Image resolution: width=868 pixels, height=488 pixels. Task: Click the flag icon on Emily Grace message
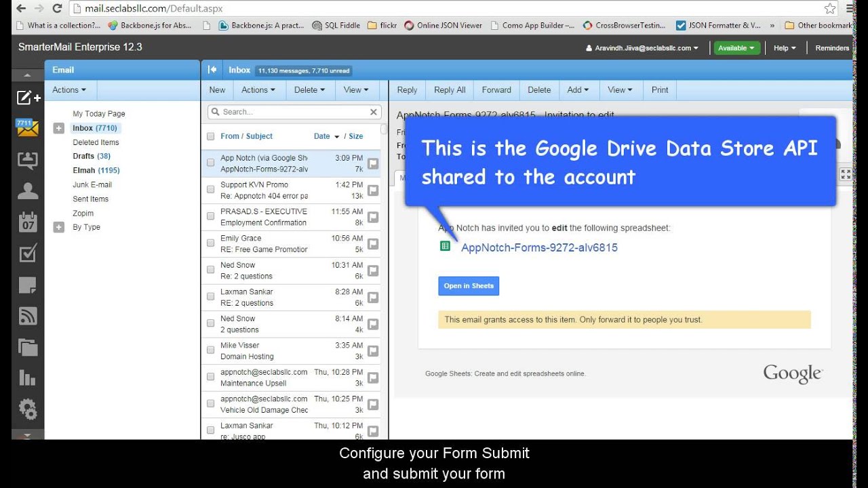(373, 244)
